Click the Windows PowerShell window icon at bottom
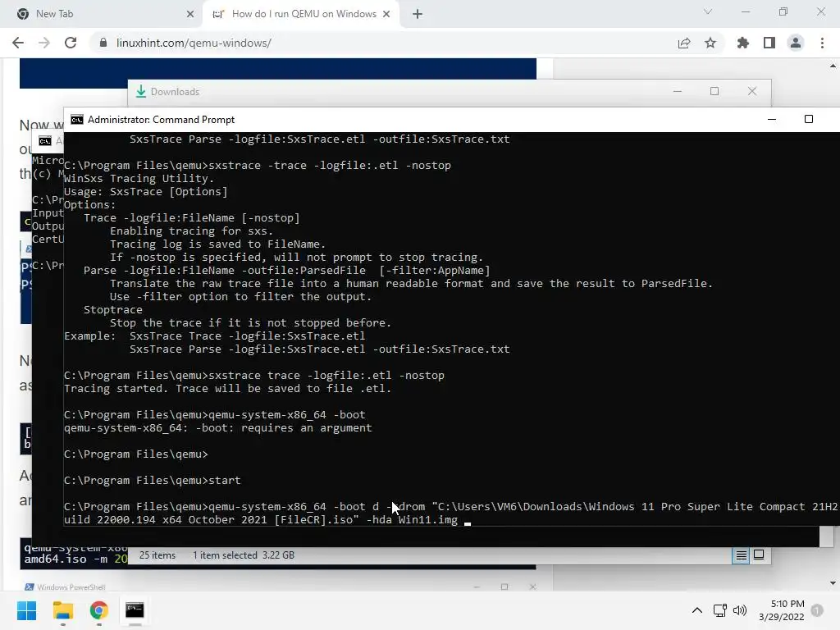The image size is (840, 630). coord(30,587)
